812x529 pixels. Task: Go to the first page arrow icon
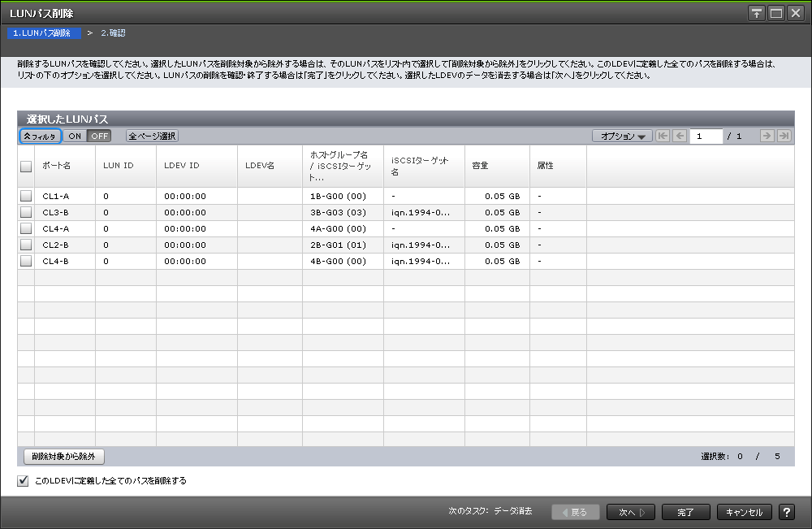tap(663, 137)
